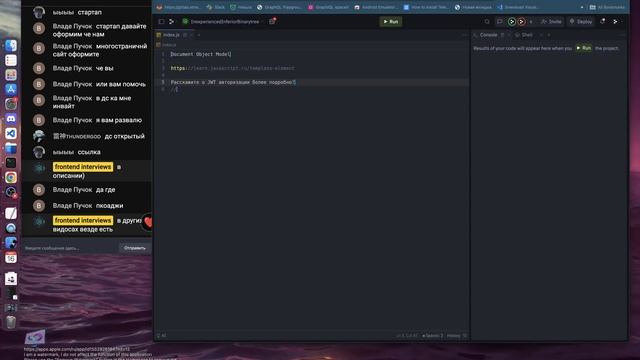The width and height of the screenshot is (640, 360).
Task: Invite collaborators with the Invite button
Action: coord(551,22)
